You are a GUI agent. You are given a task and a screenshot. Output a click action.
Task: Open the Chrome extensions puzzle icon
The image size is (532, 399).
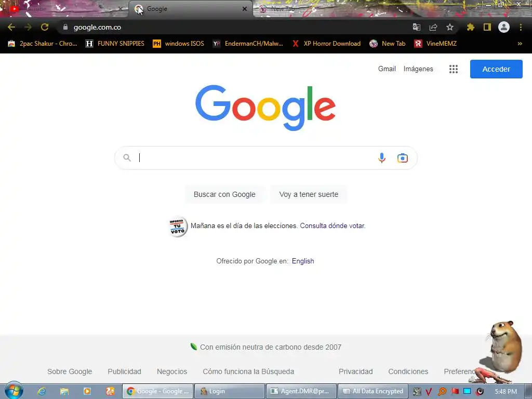click(x=470, y=27)
